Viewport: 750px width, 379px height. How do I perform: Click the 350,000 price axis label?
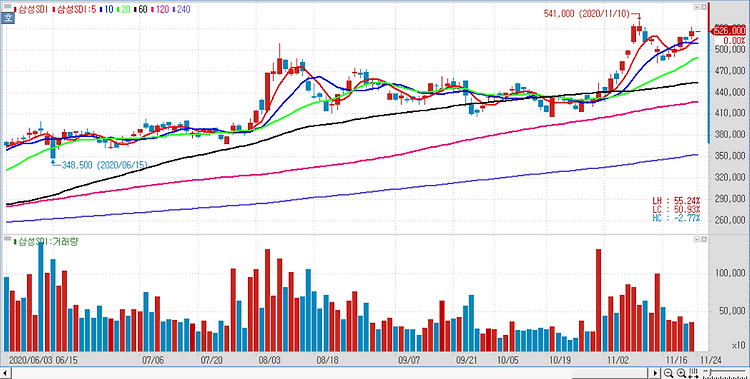[730, 156]
